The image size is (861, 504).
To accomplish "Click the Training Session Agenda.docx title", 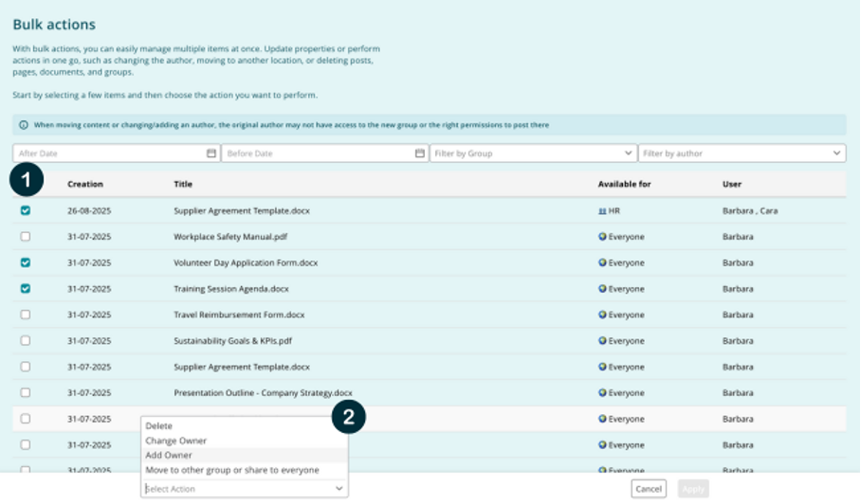I will (231, 289).
